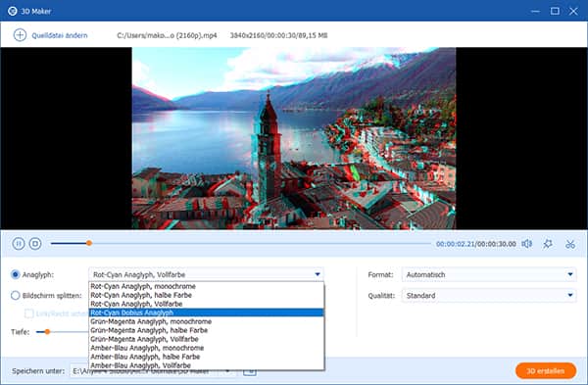Choose Amber-Blau Anaglyph, monochrome
The width and height of the screenshot is (588, 385).
[206, 348]
